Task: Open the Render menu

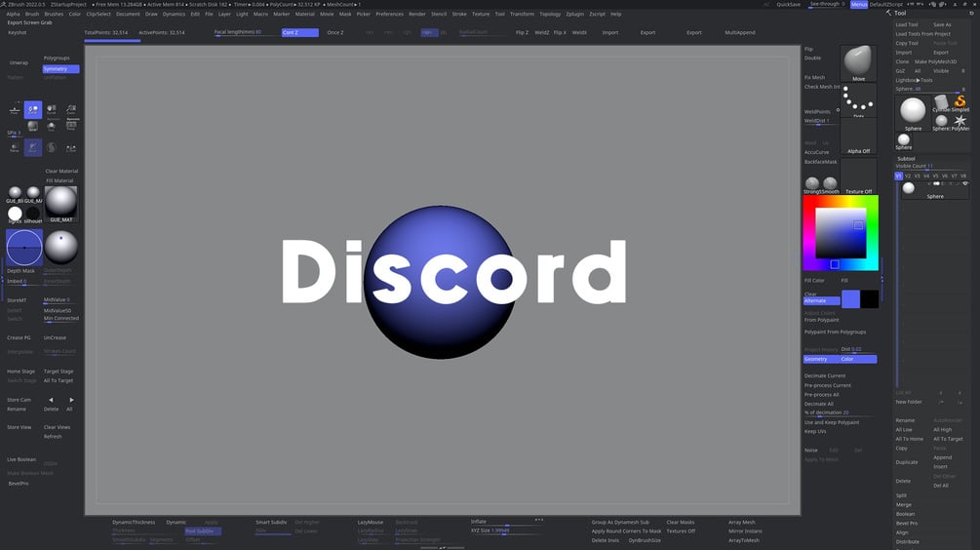Action: (x=417, y=14)
